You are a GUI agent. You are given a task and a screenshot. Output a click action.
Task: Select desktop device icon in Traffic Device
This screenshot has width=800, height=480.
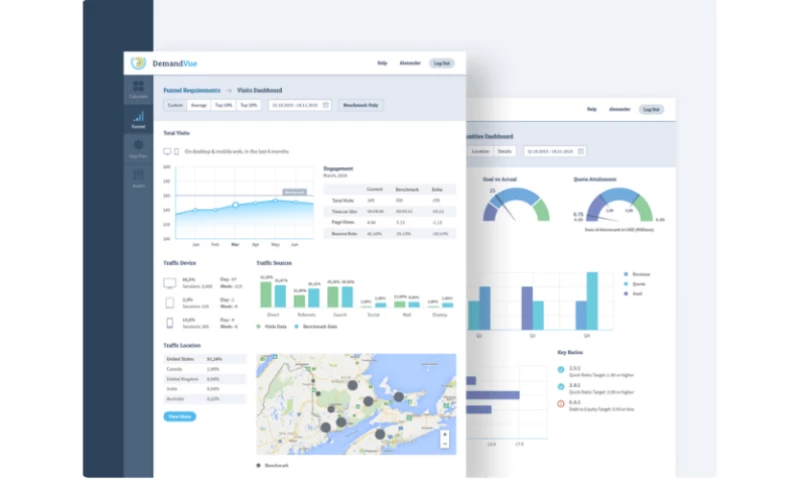(170, 283)
